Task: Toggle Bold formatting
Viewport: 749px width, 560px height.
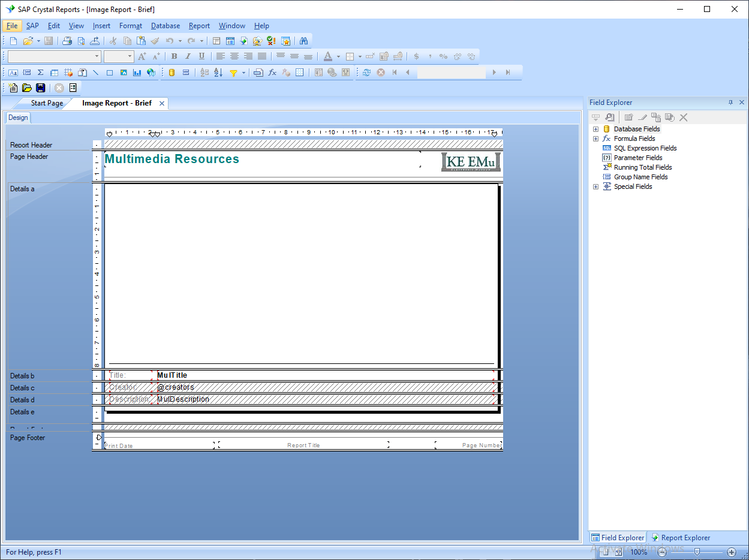Action: pos(174,56)
